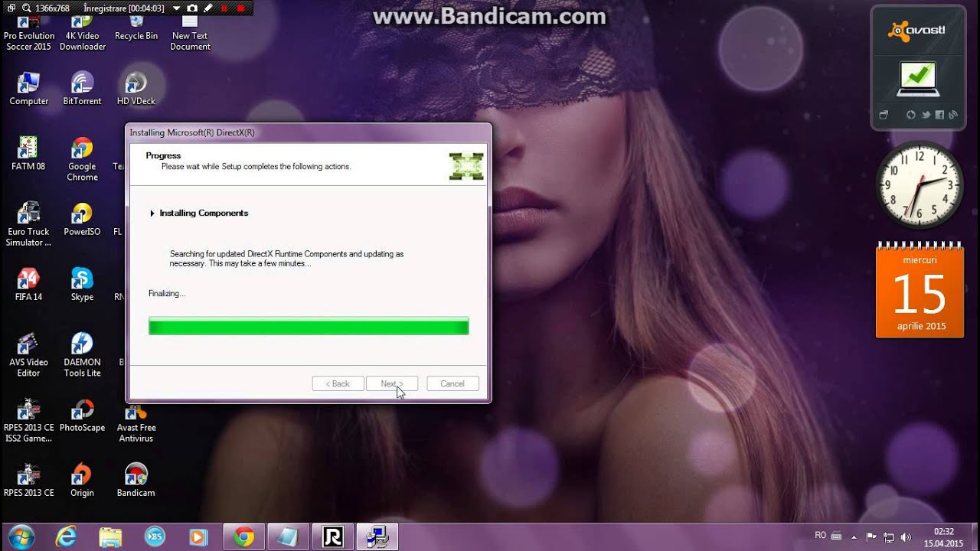Click the Chrome taskbar button

pyautogui.click(x=244, y=537)
